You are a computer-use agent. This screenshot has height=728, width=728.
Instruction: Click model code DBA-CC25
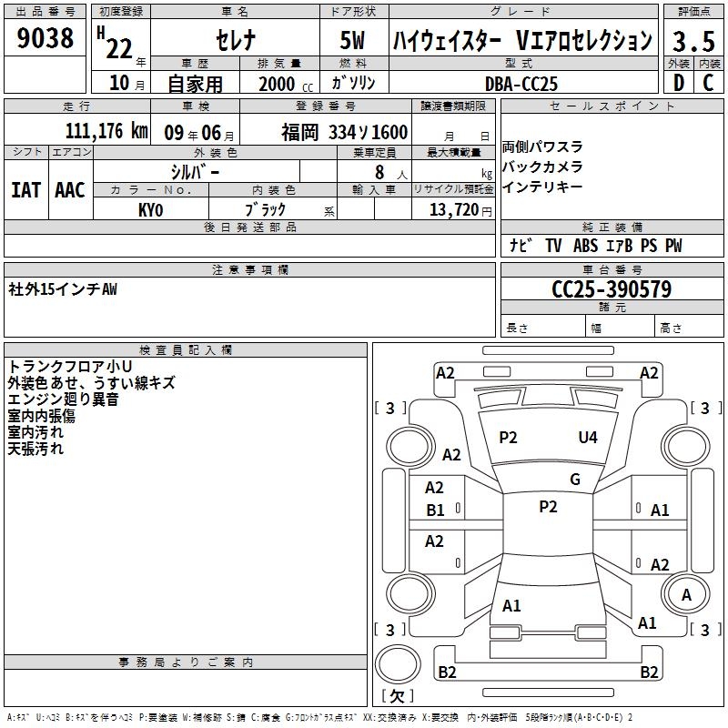521,84
